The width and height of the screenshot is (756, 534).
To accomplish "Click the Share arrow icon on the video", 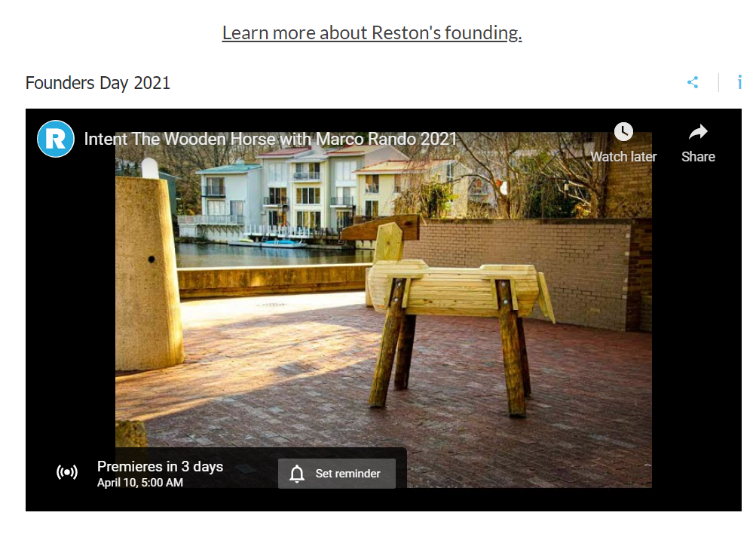I will [x=698, y=132].
